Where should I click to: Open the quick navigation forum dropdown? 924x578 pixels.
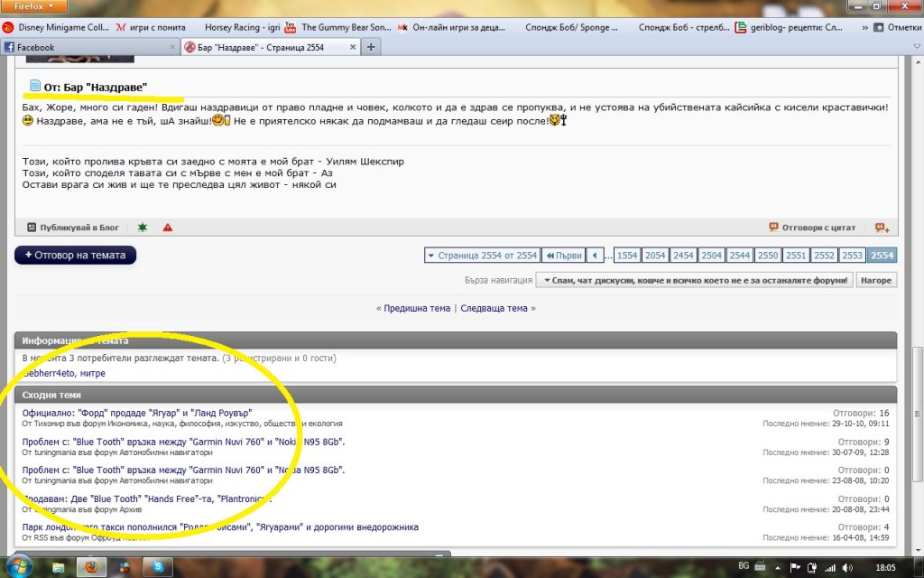[694, 280]
